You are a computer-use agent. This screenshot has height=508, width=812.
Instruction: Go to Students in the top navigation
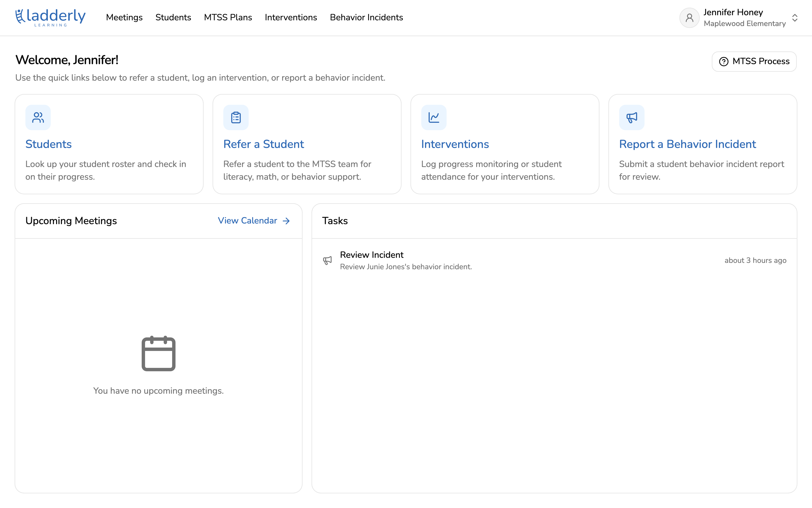click(x=173, y=18)
